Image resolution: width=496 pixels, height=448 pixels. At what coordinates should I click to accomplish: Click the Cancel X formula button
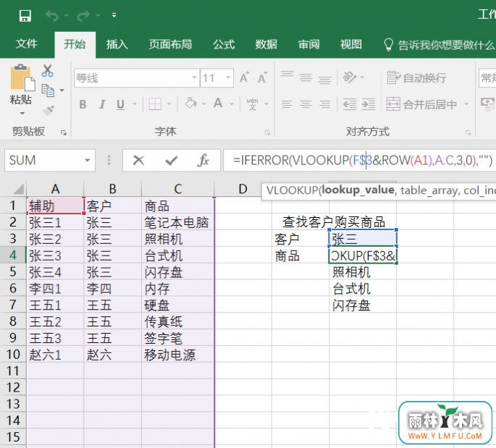[138, 160]
